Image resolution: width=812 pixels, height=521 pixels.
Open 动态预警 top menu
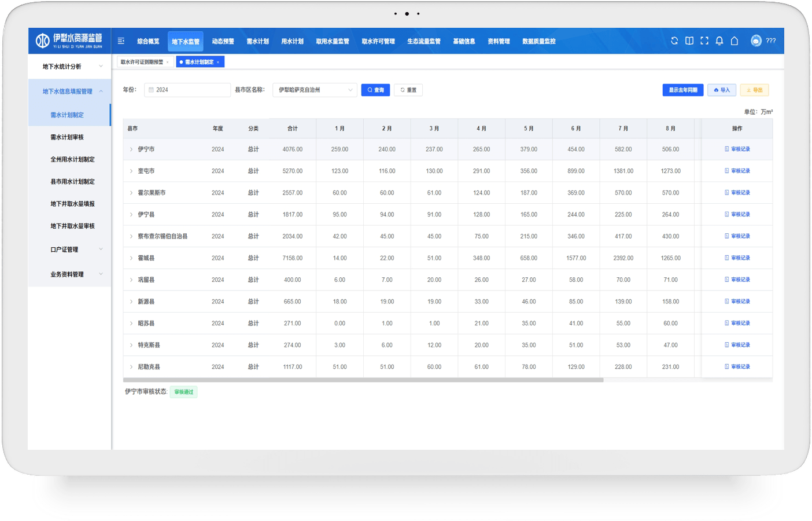pyautogui.click(x=223, y=41)
